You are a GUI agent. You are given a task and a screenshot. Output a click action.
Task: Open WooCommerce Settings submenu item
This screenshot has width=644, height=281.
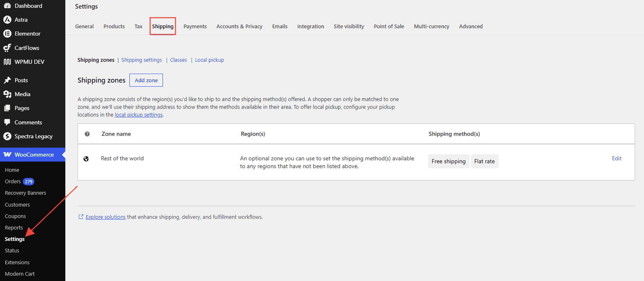click(15, 239)
